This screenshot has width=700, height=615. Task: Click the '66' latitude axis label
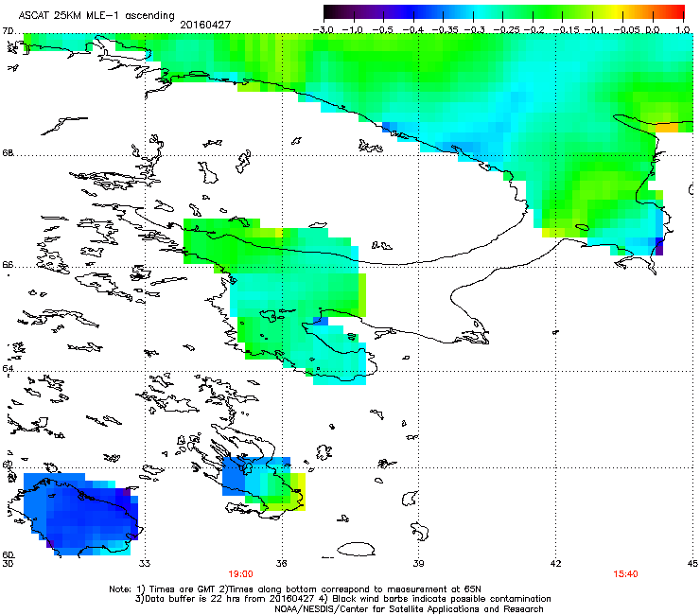8,264
